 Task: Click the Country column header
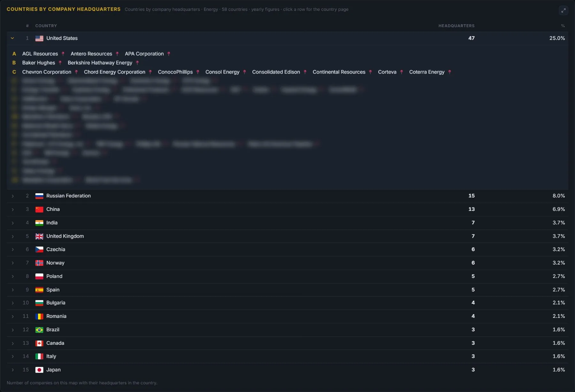[46, 26]
